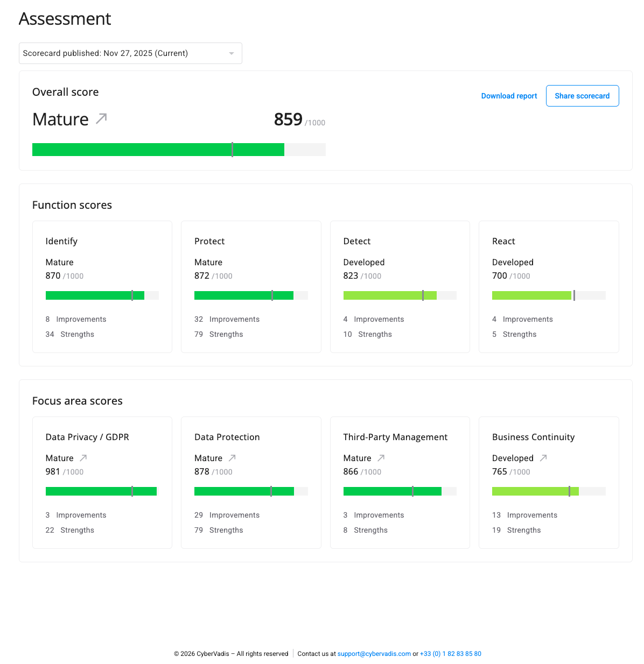
Task: Click the trend arrow in Data Privacy / GDPR card
Action: pyautogui.click(x=83, y=458)
